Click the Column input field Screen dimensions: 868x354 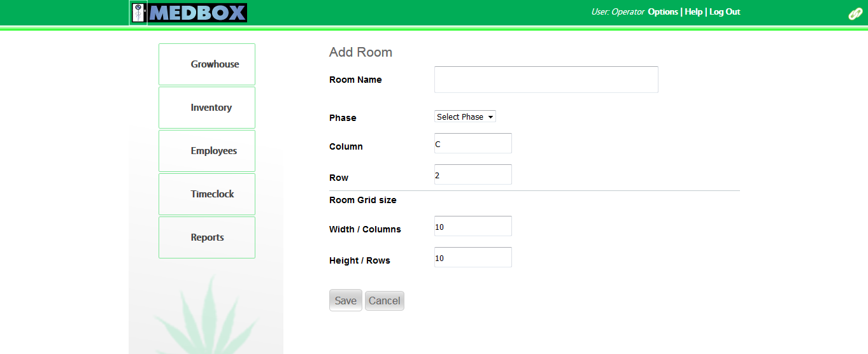pos(473,143)
